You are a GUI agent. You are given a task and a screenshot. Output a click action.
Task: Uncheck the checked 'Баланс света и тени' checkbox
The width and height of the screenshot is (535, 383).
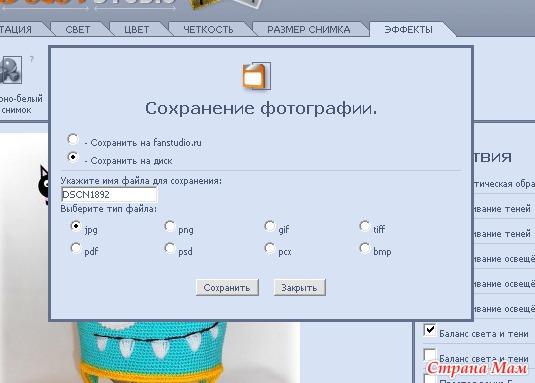(x=430, y=330)
